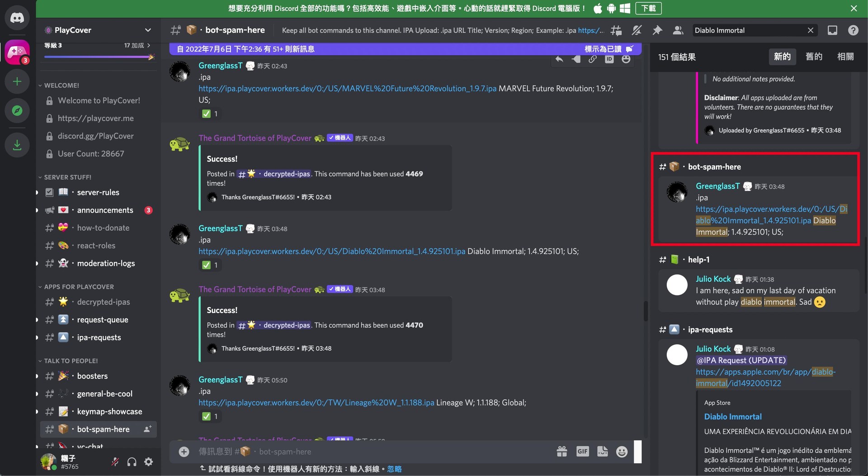Screen dimensions: 868x476
Task: Open boosters channel
Action: (98, 376)
